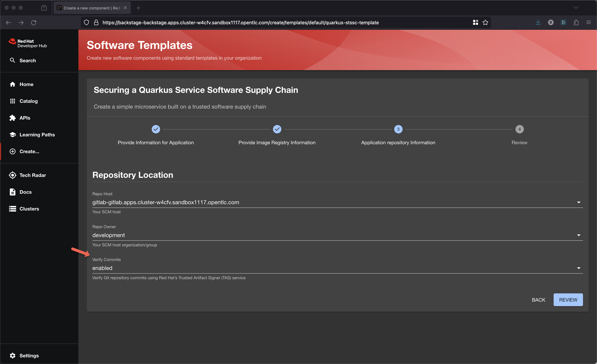Open the Catalog grid icon
This screenshot has width=597, height=364.
pos(13,101)
